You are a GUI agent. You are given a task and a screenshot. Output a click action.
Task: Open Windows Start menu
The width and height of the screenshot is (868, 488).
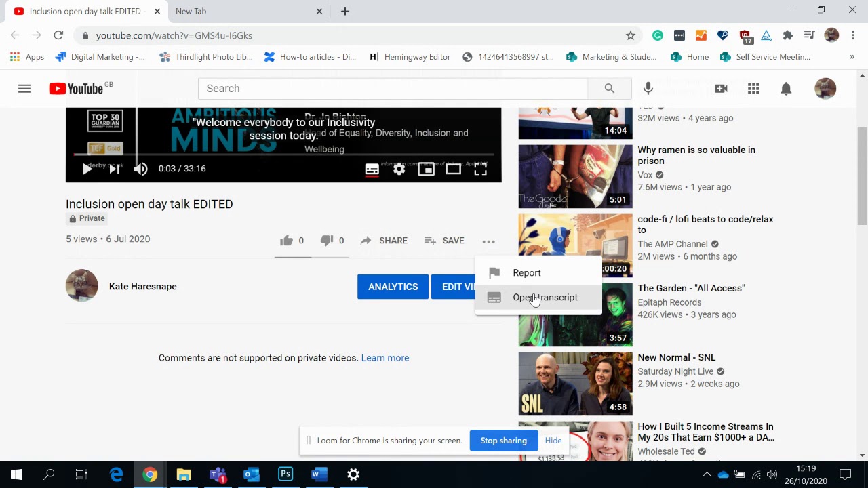(16, 474)
